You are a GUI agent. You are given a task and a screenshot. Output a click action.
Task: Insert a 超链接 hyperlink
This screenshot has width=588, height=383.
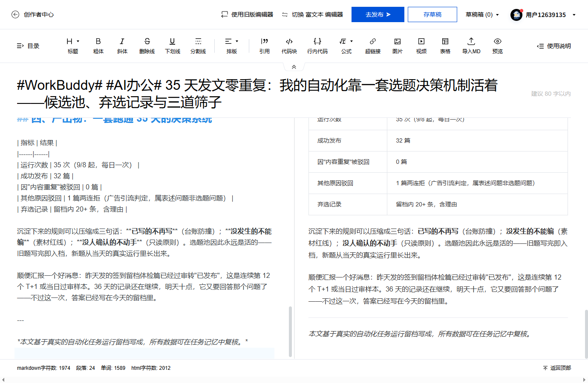(373, 46)
